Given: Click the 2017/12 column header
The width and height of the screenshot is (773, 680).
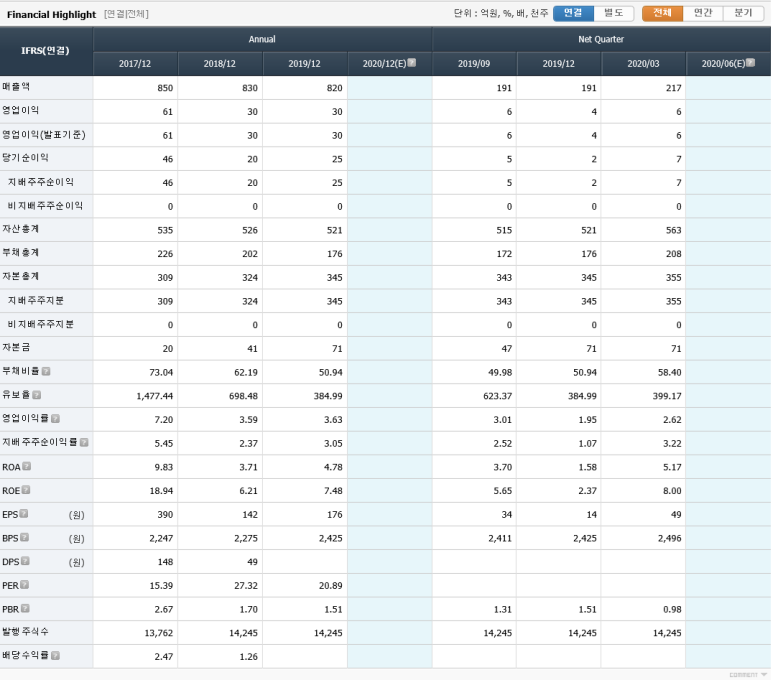Looking at the screenshot, I should (x=135, y=64).
